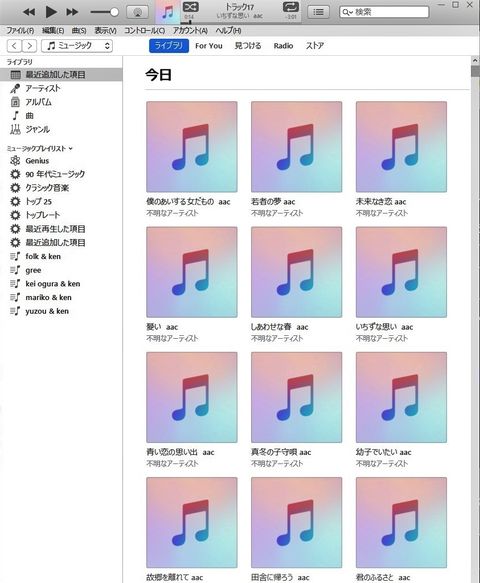Select the しあわせな春 aac album artwork

[x=296, y=272]
